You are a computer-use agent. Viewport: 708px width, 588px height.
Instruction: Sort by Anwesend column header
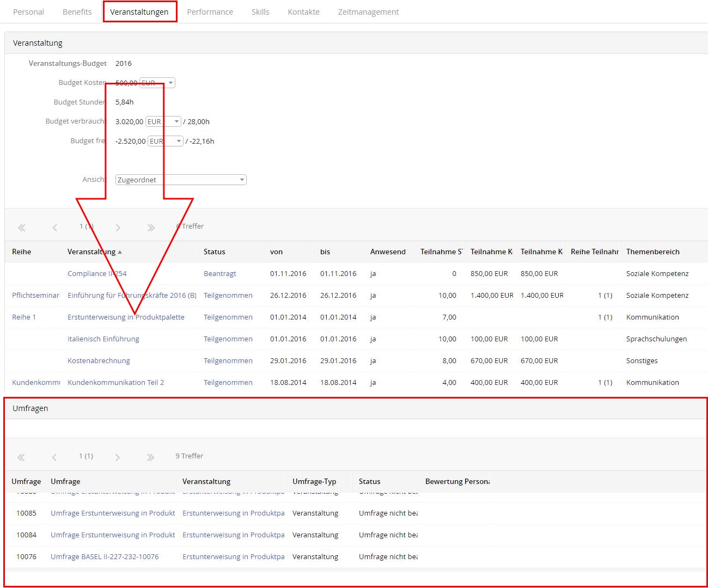(x=388, y=252)
